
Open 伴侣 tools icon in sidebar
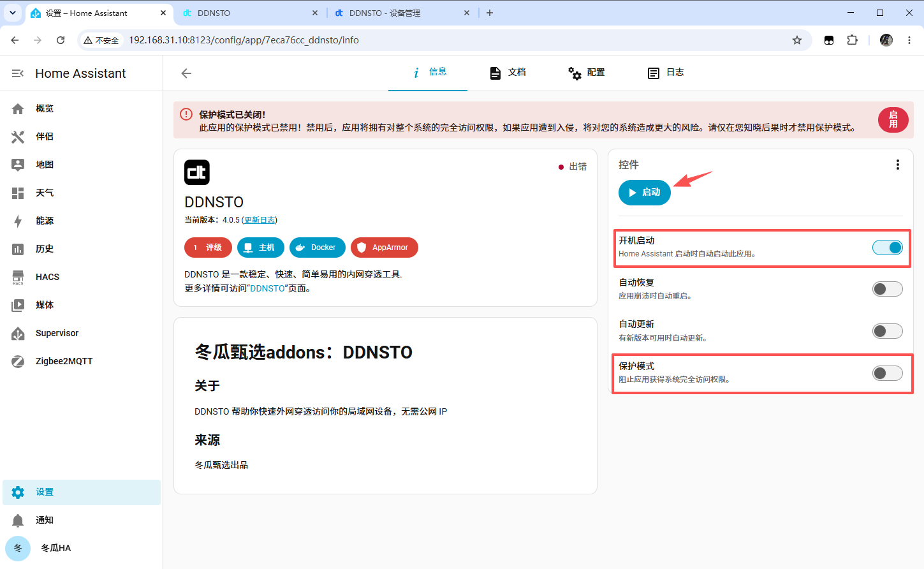(x=18, y=137)
